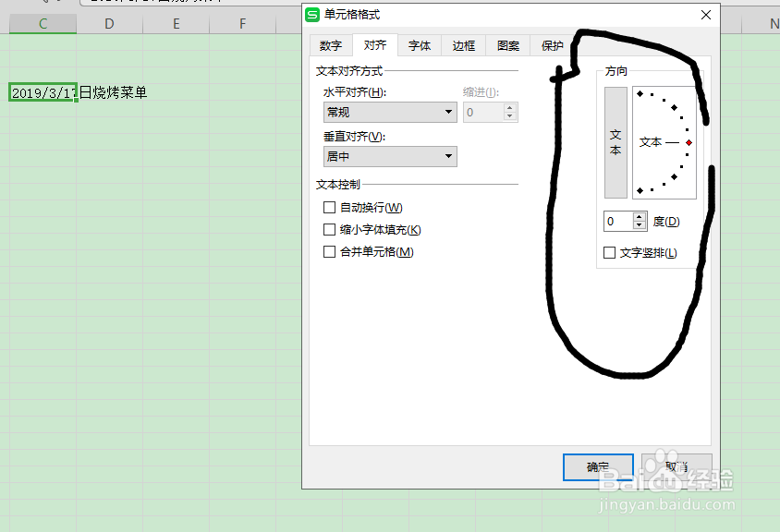Expand the 垂直对齐 dropdown
The height and width of the screenshot is (532, 780).
(x=390, y=157)
